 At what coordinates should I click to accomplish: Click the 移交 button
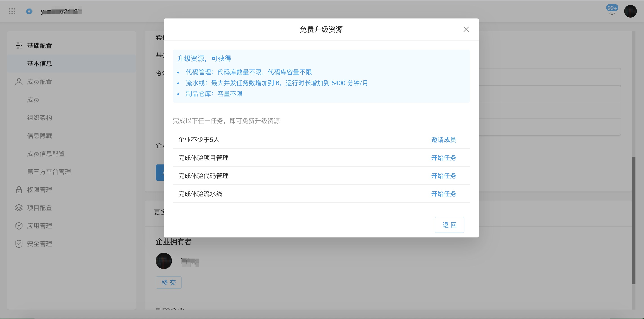tap(169, 283)
